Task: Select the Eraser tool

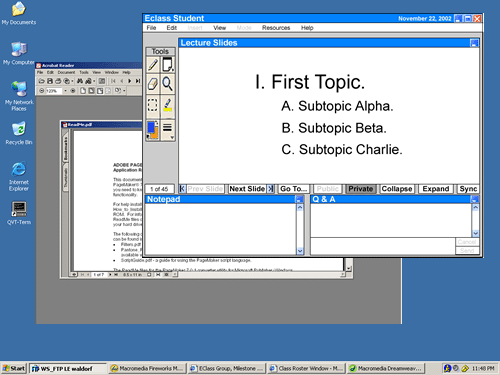Action: [x=153, y=83]
